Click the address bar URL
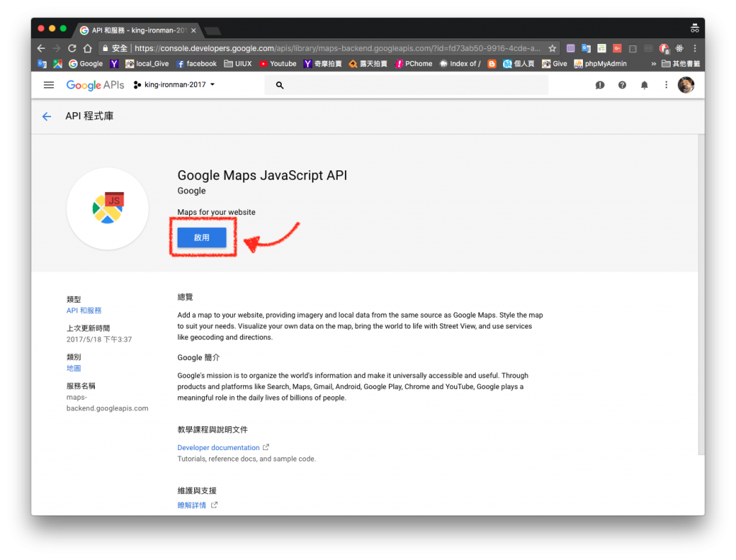 [338, 48]
